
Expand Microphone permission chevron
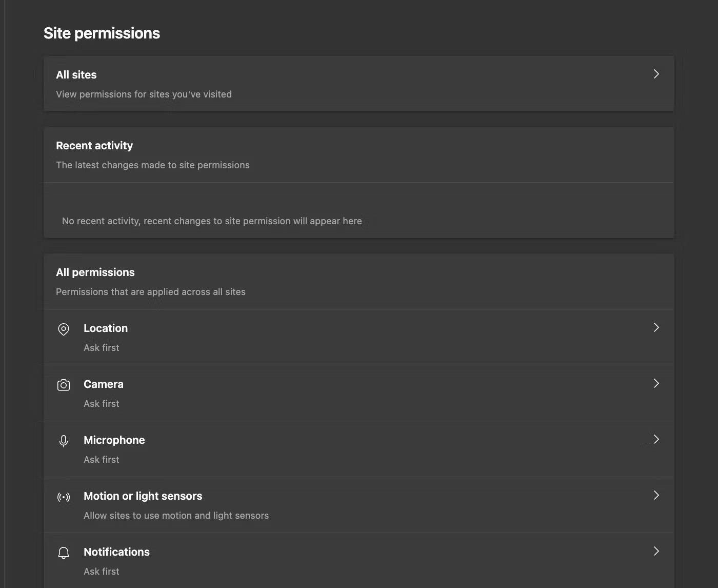tap(656, 439)
